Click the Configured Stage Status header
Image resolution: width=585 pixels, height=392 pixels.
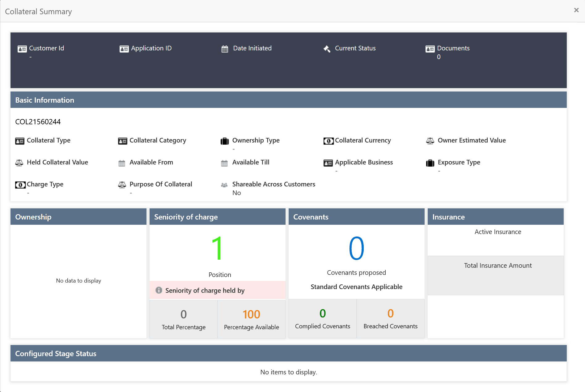pyautogui.click(x=289, y=353)
